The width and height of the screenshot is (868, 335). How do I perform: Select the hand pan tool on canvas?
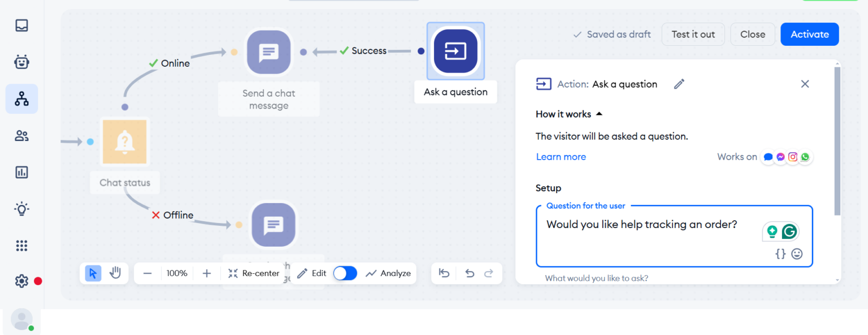pos(115,273)
